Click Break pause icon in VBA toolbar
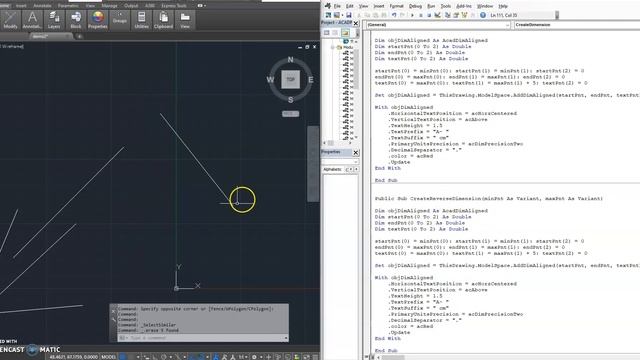Screen dimensions: 640x360 tap(420, 15)
